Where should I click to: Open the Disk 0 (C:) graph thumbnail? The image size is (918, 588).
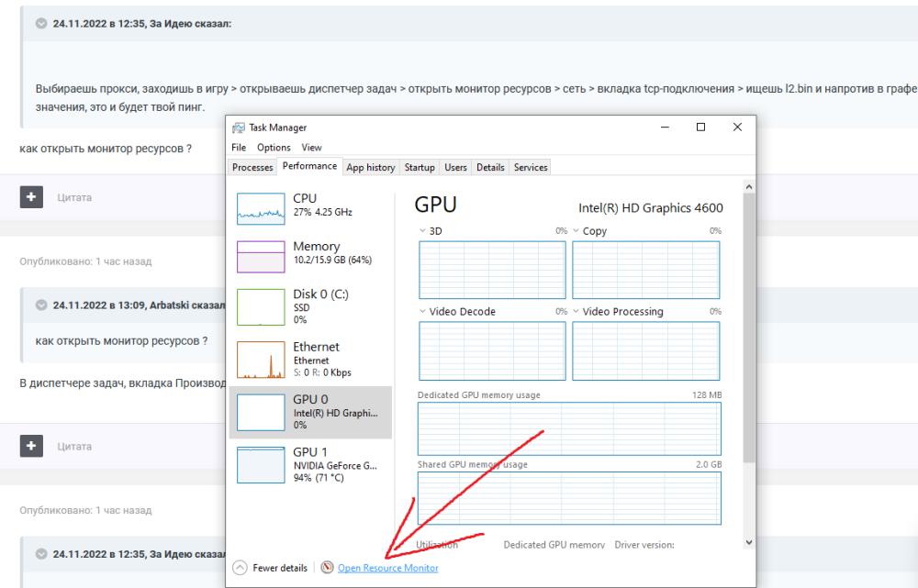tap(261, 306)
